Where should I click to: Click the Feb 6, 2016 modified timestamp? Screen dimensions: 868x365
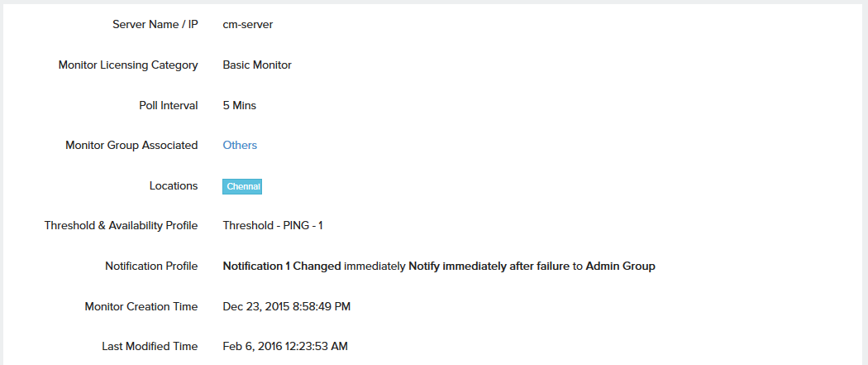click(285, 347)
